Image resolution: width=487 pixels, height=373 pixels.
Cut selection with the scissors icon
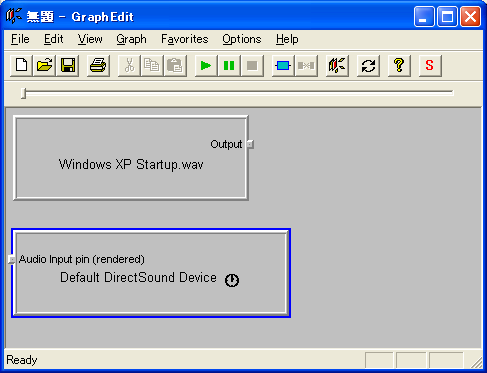(129, 66)
